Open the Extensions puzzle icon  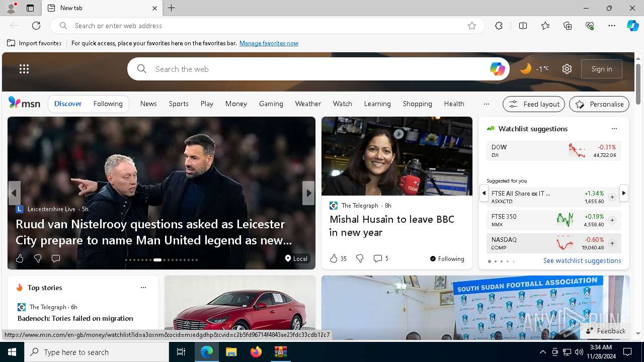pos(499,26)
